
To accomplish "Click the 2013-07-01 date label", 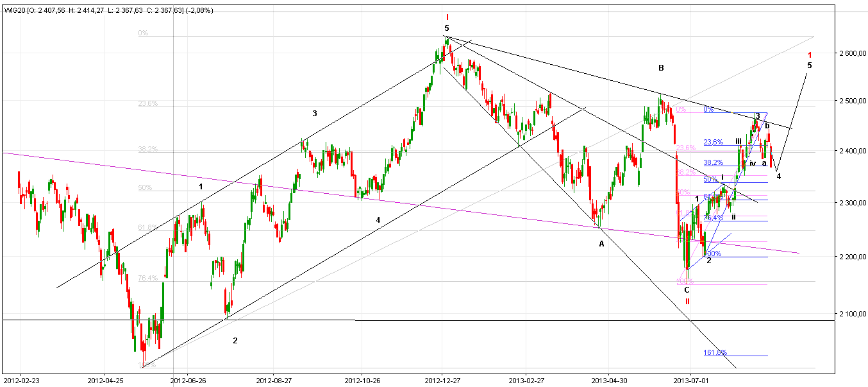I will tap(690, 380).
